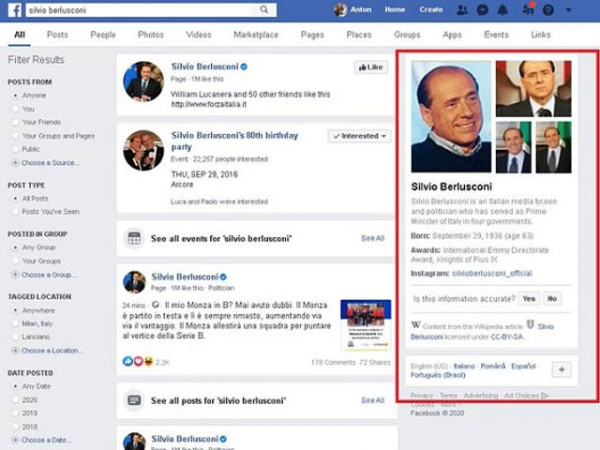Click the globe public icon in Monza post

(x=155, y=305)
